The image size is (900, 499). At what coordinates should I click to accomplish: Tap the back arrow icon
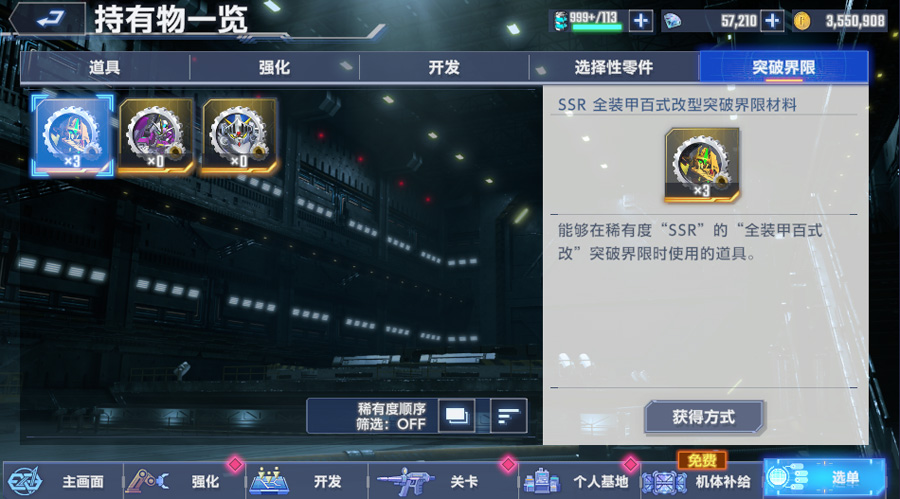(51, 20)
